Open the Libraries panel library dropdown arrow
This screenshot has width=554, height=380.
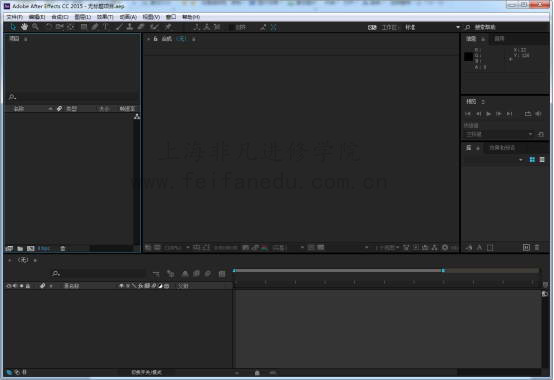click(x=520, y=160)
